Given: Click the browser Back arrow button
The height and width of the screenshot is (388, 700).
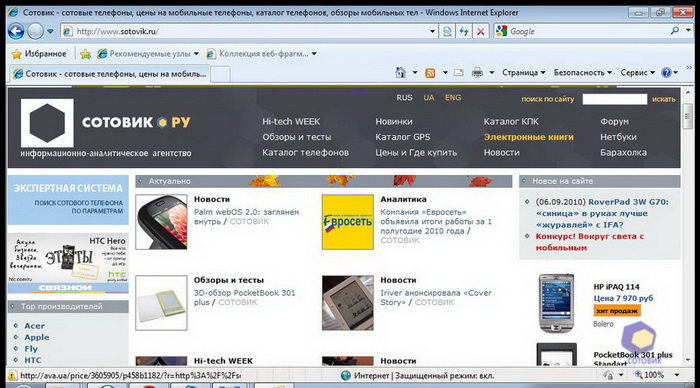Looking at the screenshot, I should click(16, 31).
